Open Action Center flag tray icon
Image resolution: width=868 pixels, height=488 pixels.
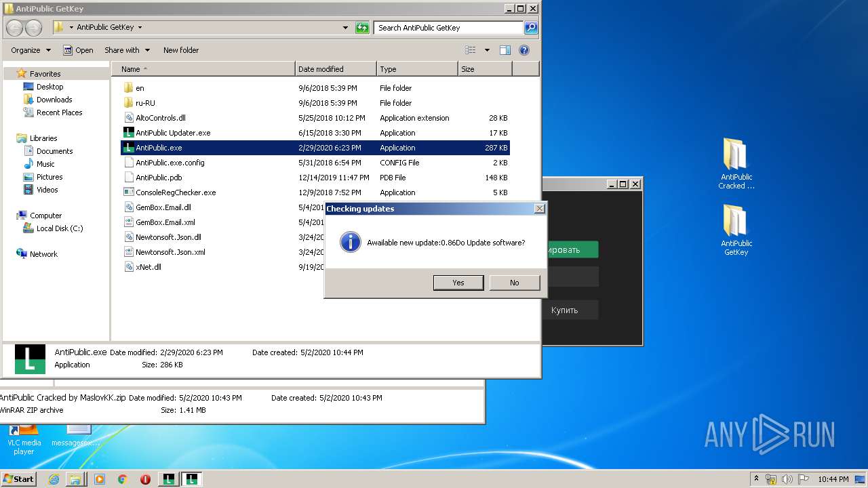(x=804, y=479)
